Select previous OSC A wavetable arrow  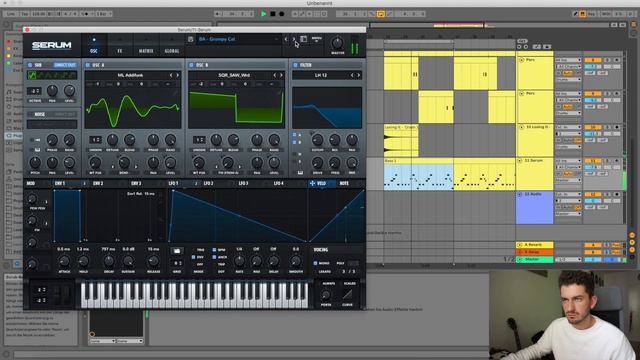pos(171,75)
